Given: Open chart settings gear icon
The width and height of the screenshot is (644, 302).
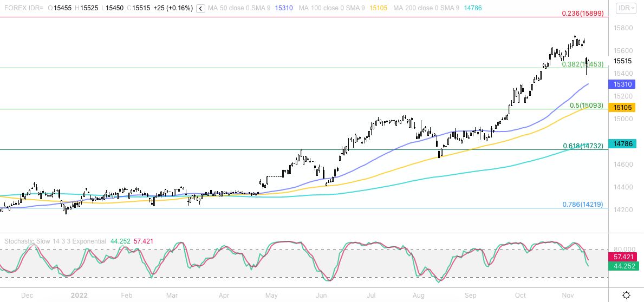Looking at the screenshot, I should (627, 295).
